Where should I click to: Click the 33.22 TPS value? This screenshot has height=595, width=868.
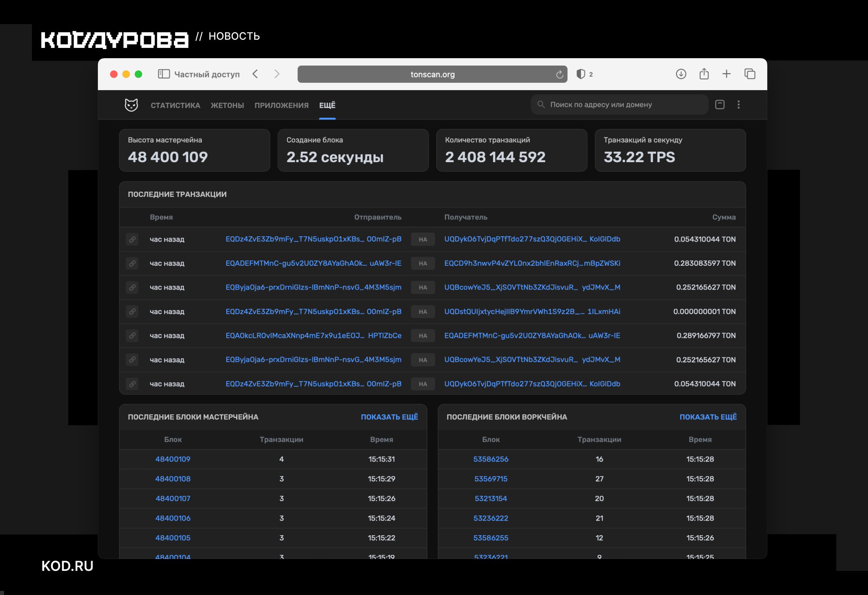click(639, 157)
